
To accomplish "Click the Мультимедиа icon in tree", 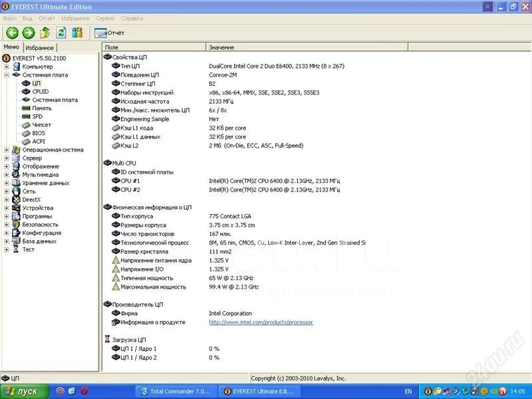I will click(16, 175).
